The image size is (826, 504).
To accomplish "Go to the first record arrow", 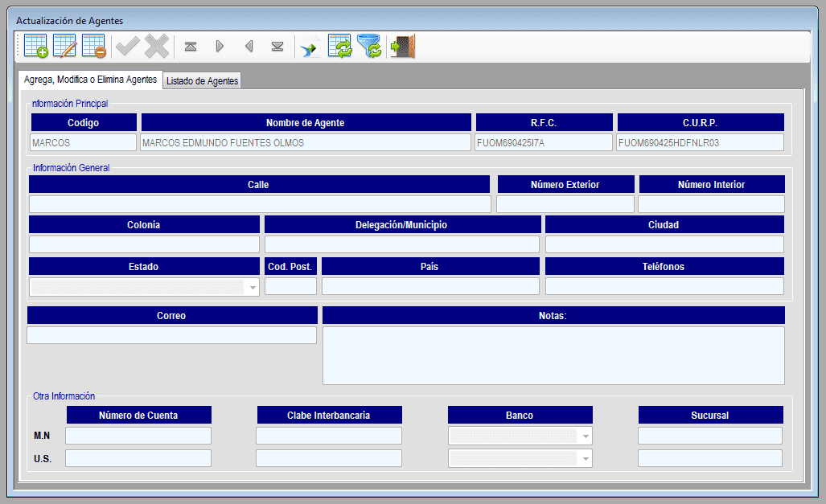I will click(x=191, y=47).
